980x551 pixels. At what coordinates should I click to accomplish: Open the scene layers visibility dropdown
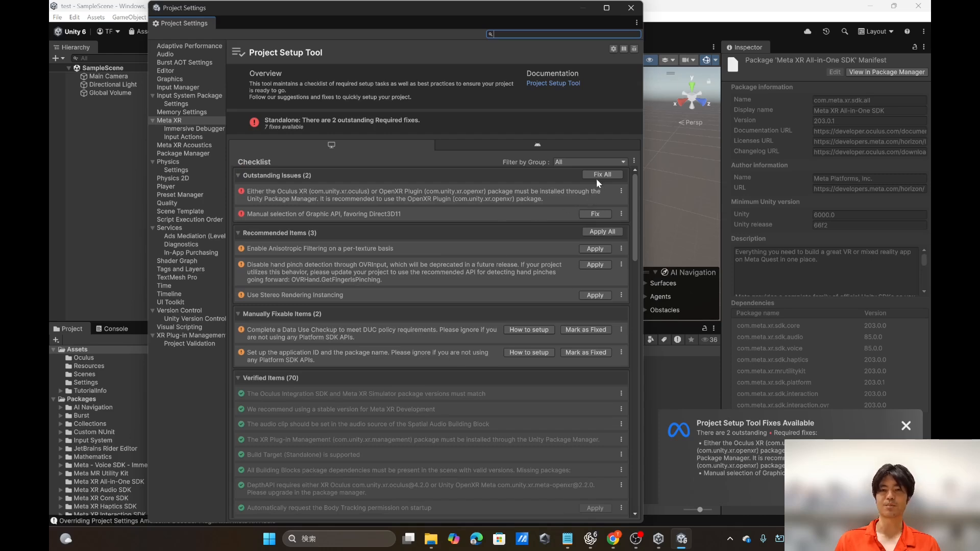pyautogui.click(x=668, y=60)
